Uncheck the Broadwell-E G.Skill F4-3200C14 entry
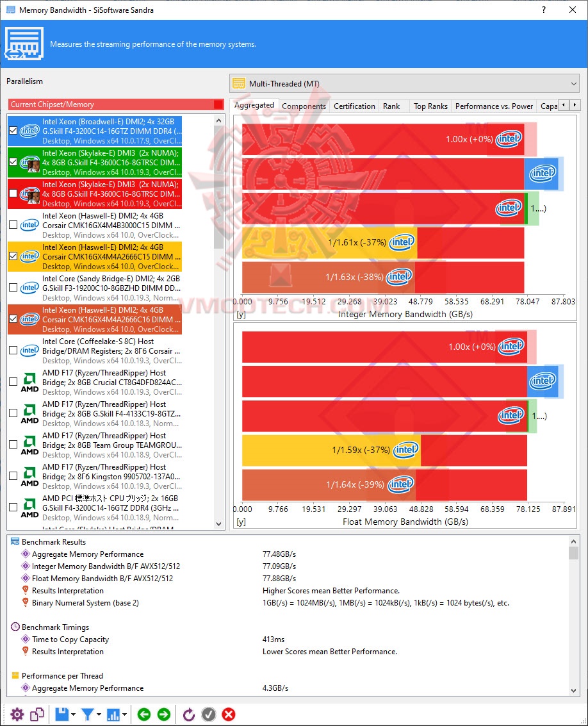This screenshot has width=588, height=726. [x=13, y=131]
